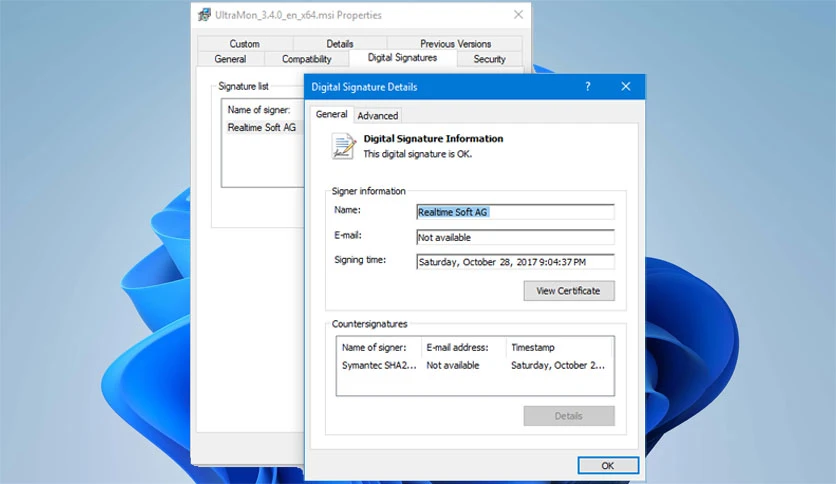Image resolution: width=836 pixels, height=484 pixels.
Task: Click the countersignature timestamp Saturday, October 2...
Action: (x=558, y=365)
